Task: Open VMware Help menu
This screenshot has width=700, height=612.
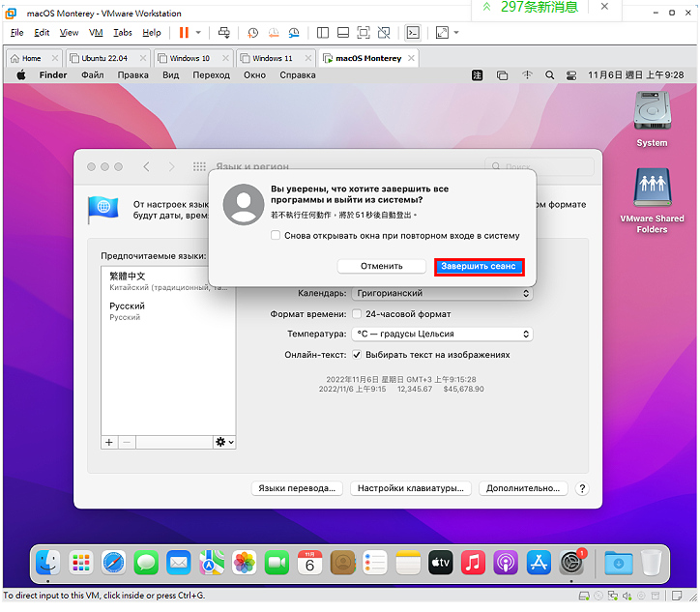Action: [152, 33]
